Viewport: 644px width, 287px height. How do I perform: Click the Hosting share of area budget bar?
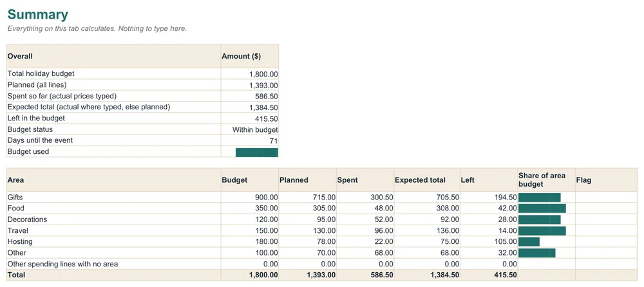click(529, 242)
